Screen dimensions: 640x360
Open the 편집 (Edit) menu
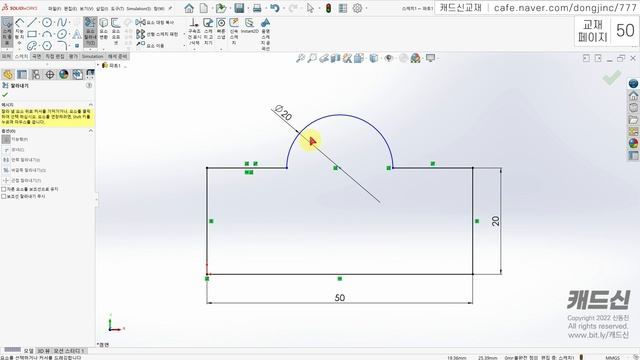(x=70, y=8)
